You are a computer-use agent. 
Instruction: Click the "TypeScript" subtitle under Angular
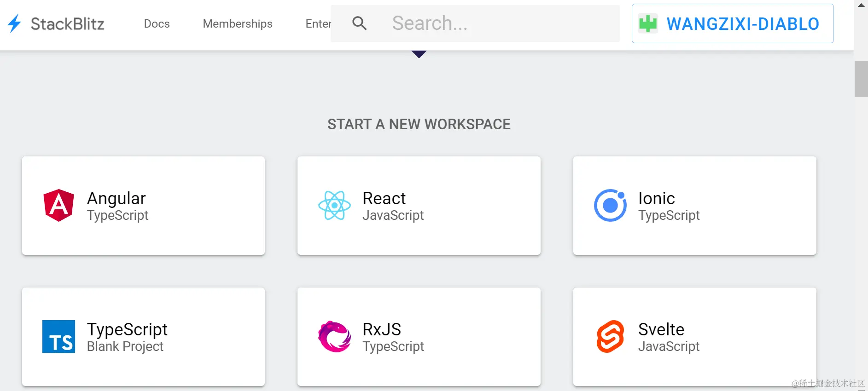click(118, 215)
